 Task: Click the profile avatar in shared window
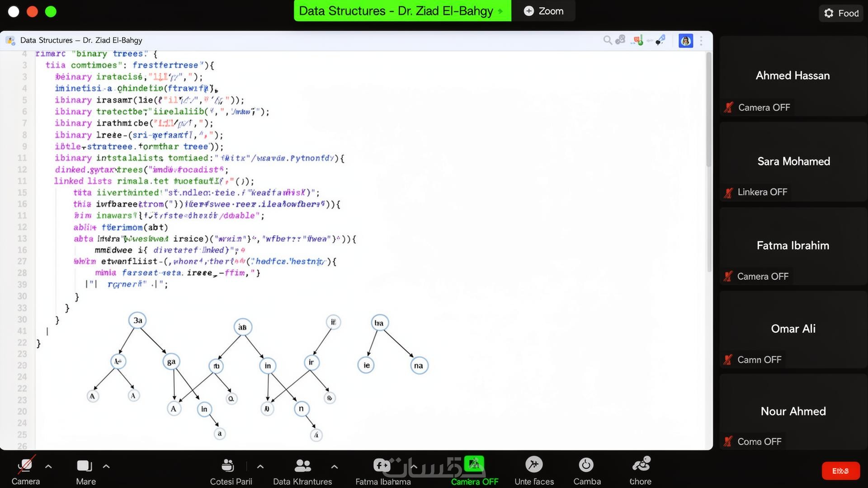(685, 41)
